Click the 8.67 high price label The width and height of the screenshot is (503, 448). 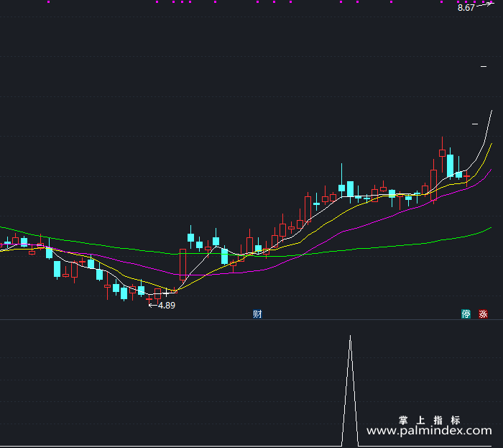[x=466, y=8]
